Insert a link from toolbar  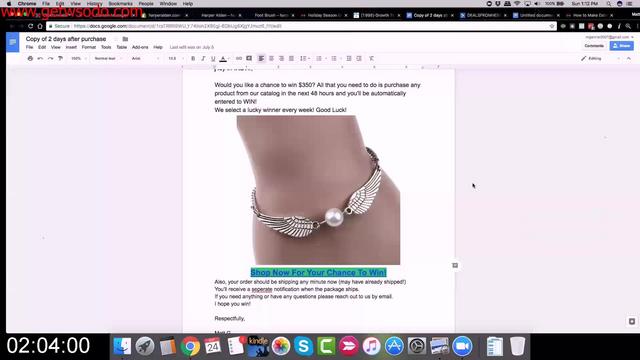coord(239,59)
